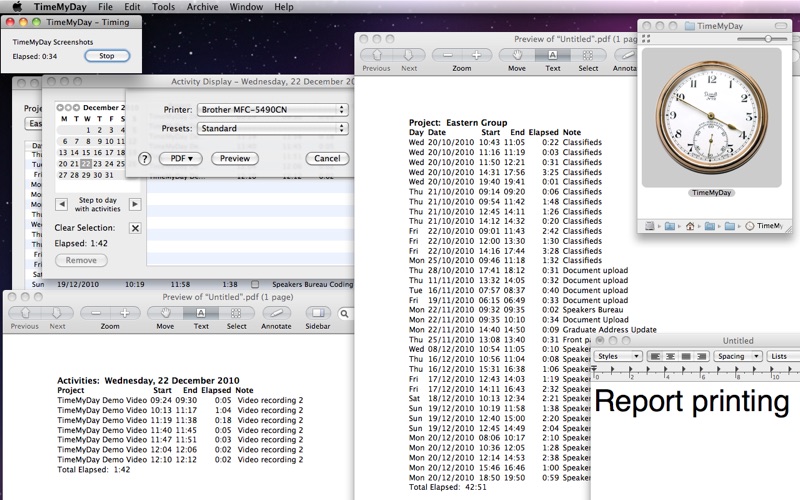Viewport: 800px width, 500px height.
Task: Select Move hand tool in Eastern Group Preview
Action: tap(517, 55)
